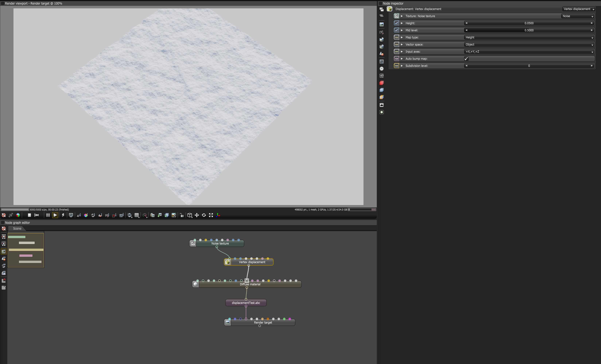The image size is (601, 364).
Task: Click the move gizmo icon
Action: tap(197, 215)
